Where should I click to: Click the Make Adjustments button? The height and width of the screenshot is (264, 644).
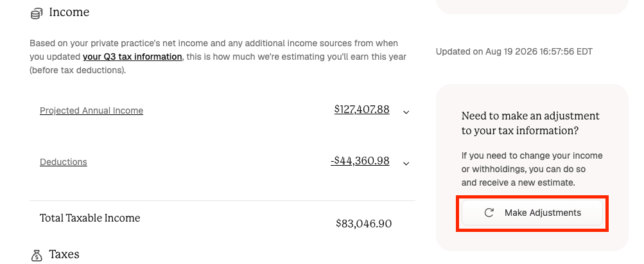pos(532,213)
